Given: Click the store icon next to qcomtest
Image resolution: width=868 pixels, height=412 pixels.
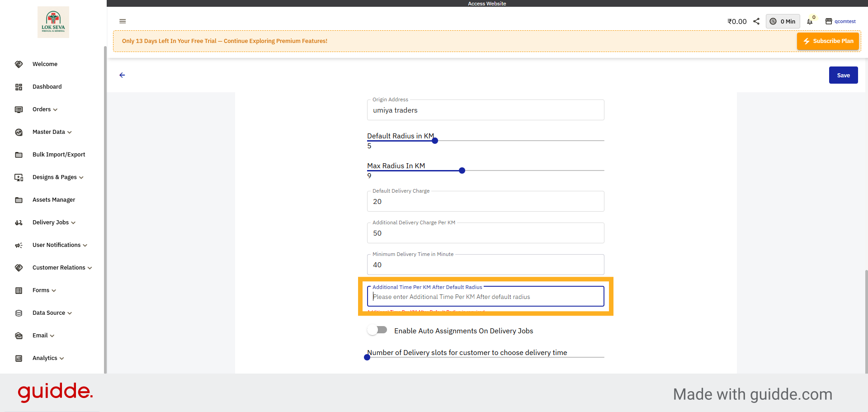Looking at the screenshot, I should pos(829,21).
